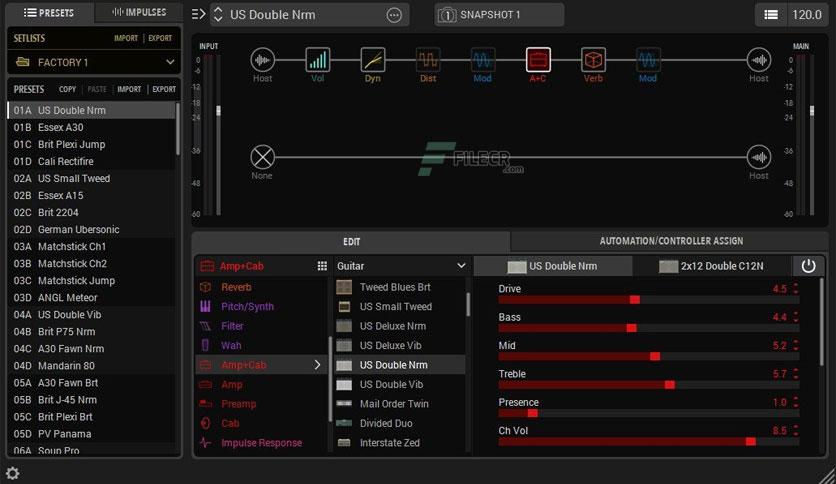Switch to the PRESETS tab

(x=49, y=12)
